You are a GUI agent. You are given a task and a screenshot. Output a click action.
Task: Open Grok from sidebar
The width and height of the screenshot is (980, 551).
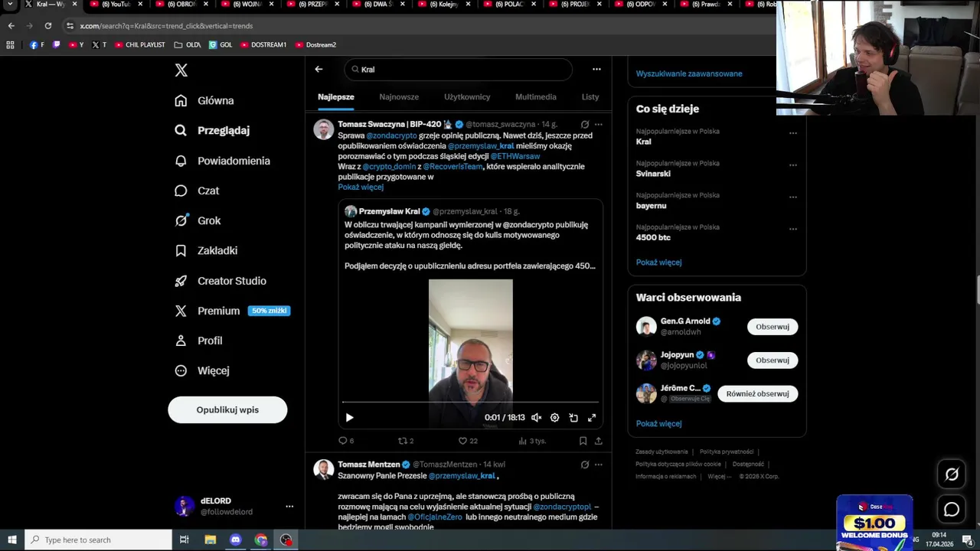point(198,220)
